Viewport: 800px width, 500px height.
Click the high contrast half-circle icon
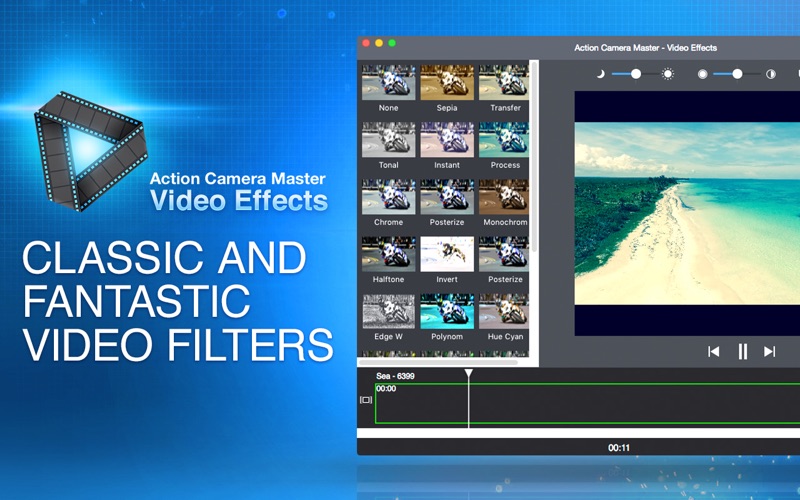(x=770, y=74)
